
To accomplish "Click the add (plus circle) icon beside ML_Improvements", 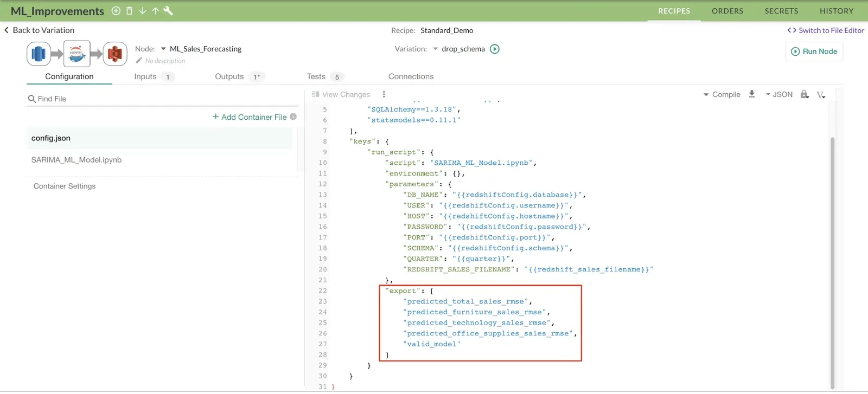I will [x=116, y=11].
